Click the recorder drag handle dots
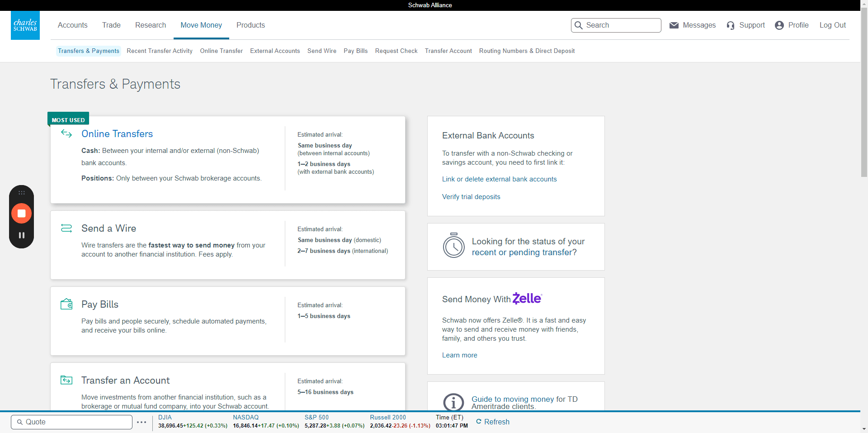This screenshot has width=868, height=433. point(21,193)
